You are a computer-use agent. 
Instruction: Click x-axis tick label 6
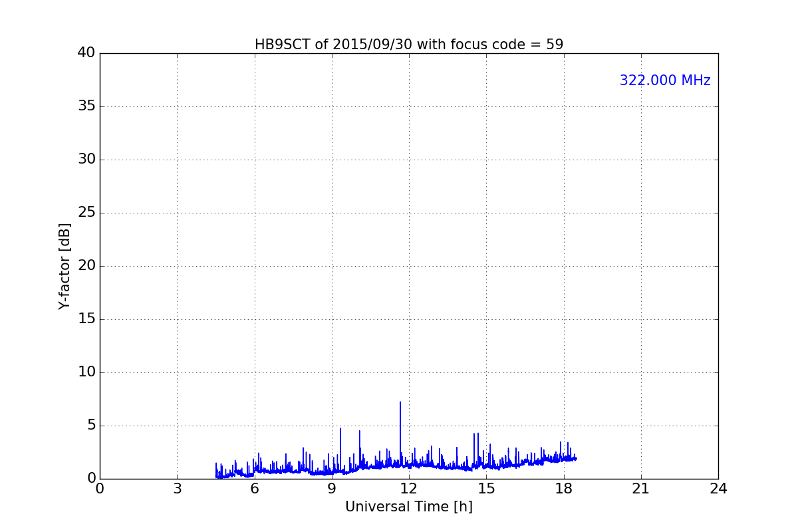(x=255, y=489)
